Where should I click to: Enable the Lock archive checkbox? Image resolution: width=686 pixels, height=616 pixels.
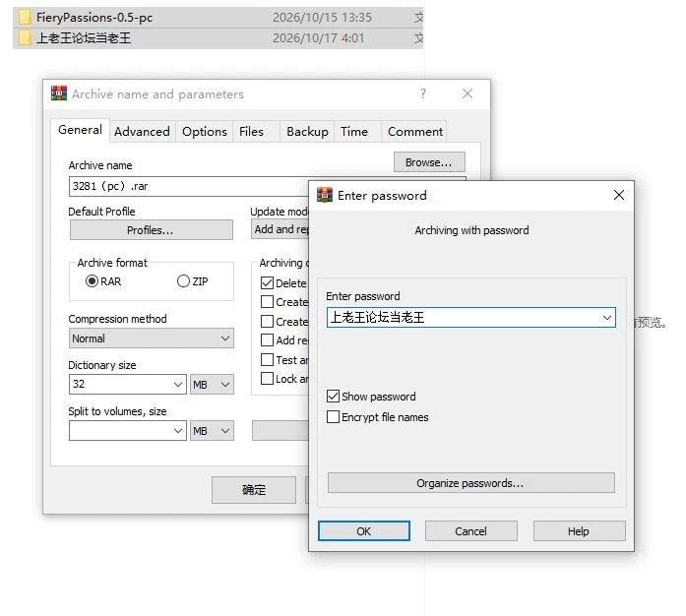(x=267, y=379)
